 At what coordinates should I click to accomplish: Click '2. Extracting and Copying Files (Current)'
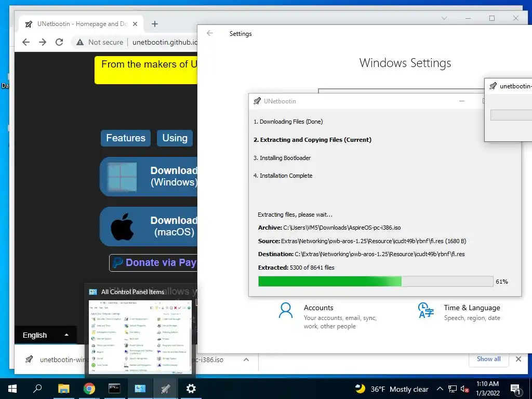point(312,140)
